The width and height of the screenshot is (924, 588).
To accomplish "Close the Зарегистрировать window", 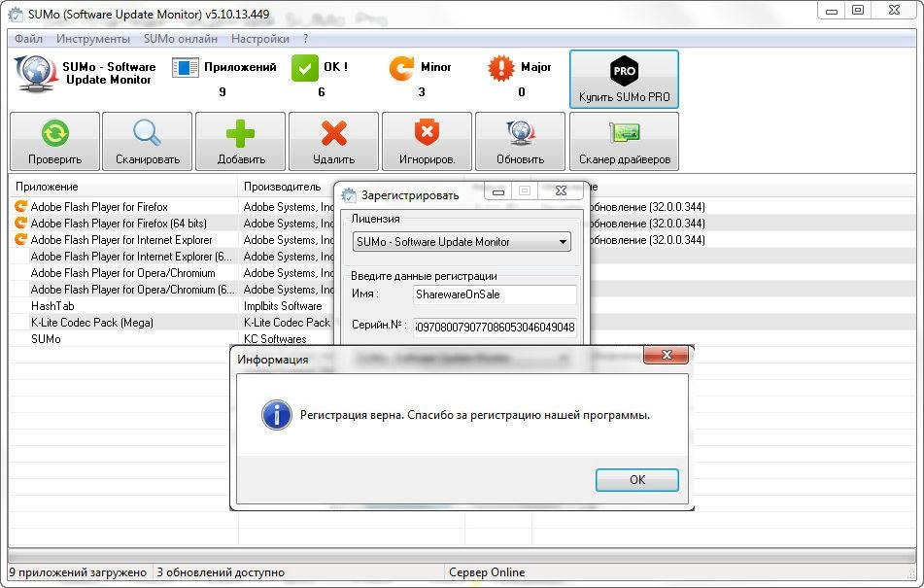I will 561,190.
